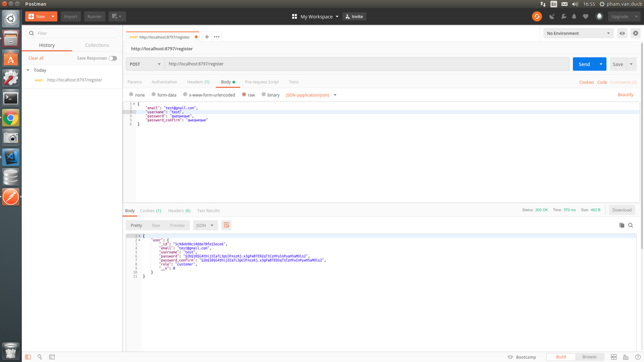Click the Invite button
The height and width of the screenshot is (362, 644).
pyautogui.click(x=354, y=16)
